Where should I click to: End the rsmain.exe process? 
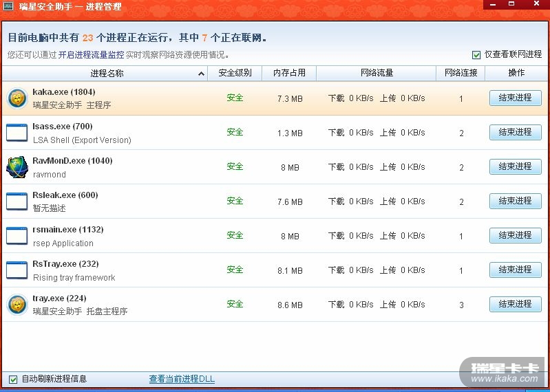[516, 235]
